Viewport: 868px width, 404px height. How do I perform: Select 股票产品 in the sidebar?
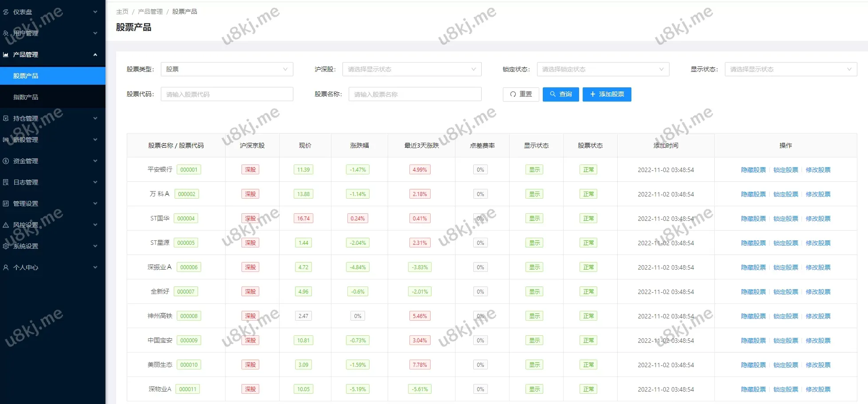click(x=26, y=76)
